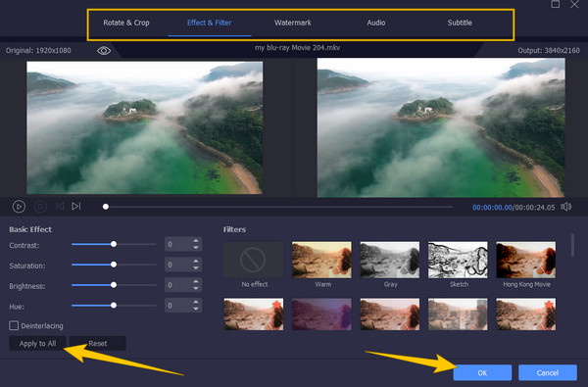588x387 pixels.
Task: Click the Play button
Action: 19,207
